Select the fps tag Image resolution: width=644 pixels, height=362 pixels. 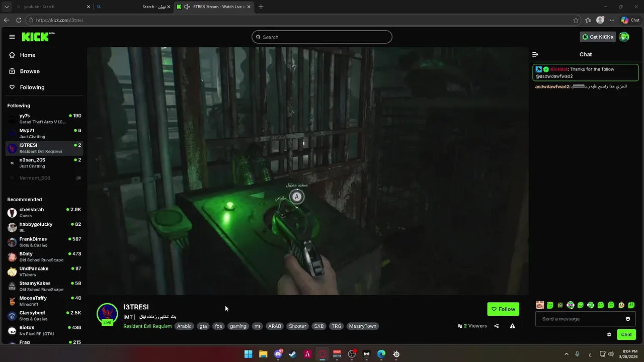coord(218,326)
